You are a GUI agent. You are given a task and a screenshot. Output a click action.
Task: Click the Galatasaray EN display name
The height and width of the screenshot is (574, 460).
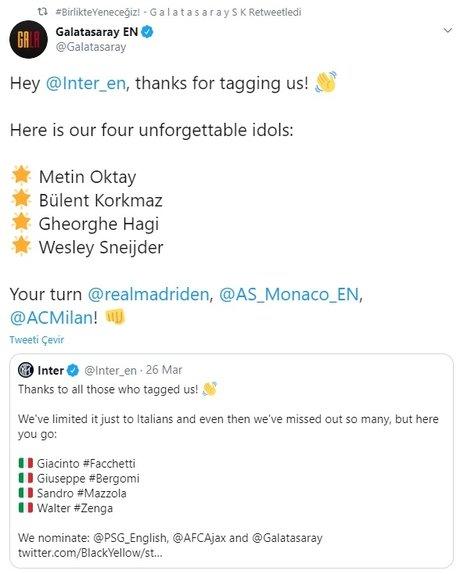coord(97,32)
